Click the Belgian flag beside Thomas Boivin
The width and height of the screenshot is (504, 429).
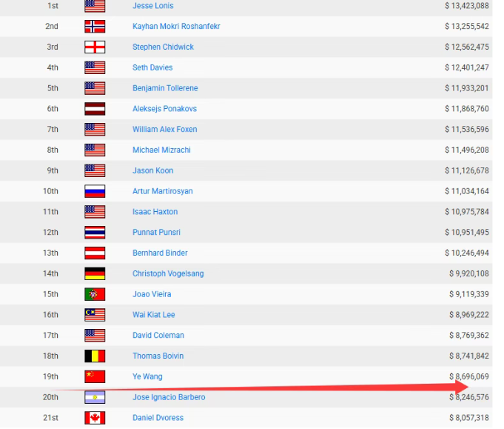pyautogui.click(x=95, y=356)
